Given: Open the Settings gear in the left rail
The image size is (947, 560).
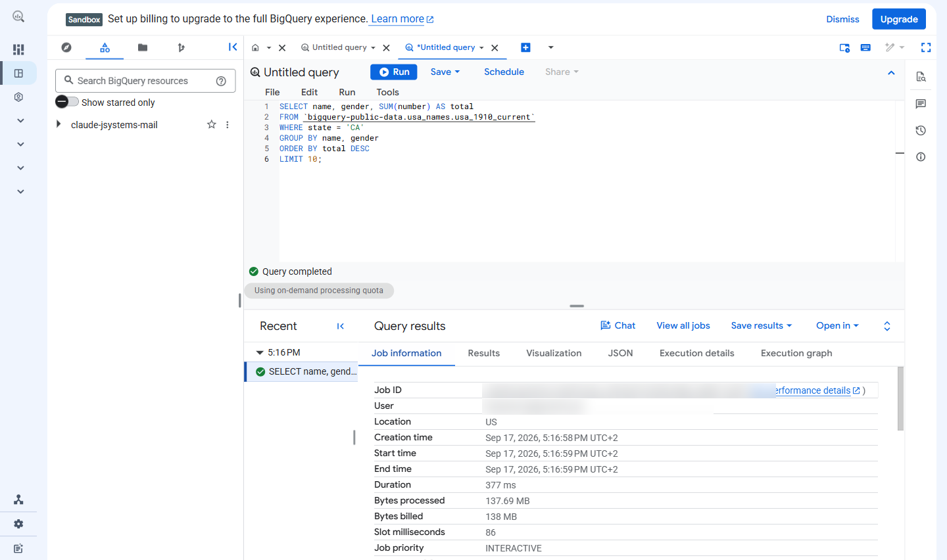Looking at the screenshot, I should (18, 524).
